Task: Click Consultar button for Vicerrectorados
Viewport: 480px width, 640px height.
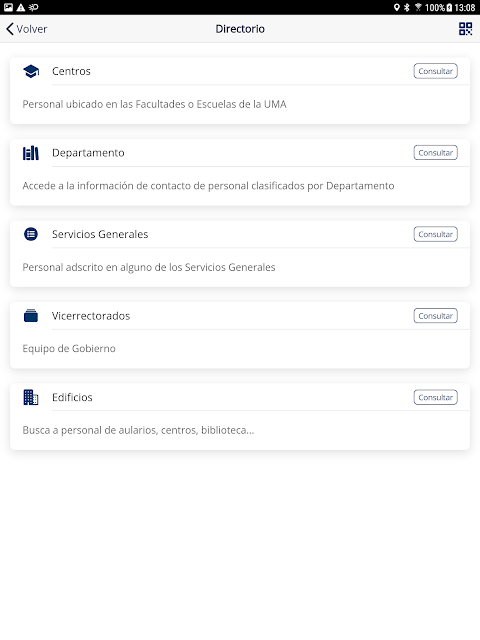Action: point(436,316)
